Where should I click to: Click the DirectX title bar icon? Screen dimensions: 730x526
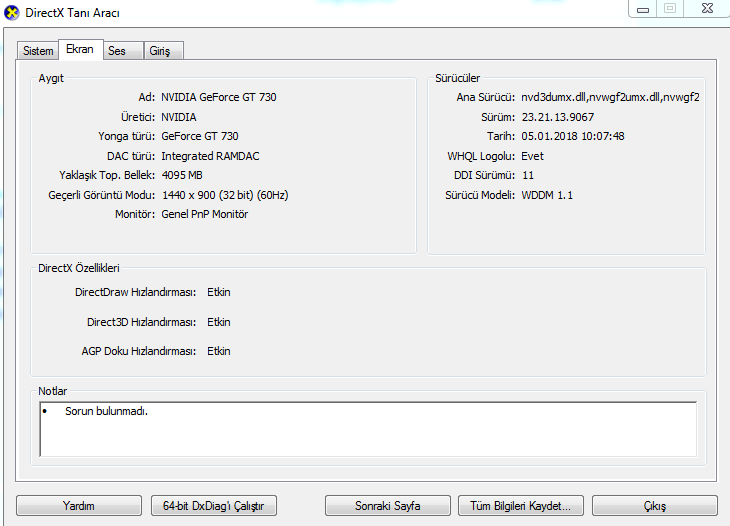pos(12,13)
